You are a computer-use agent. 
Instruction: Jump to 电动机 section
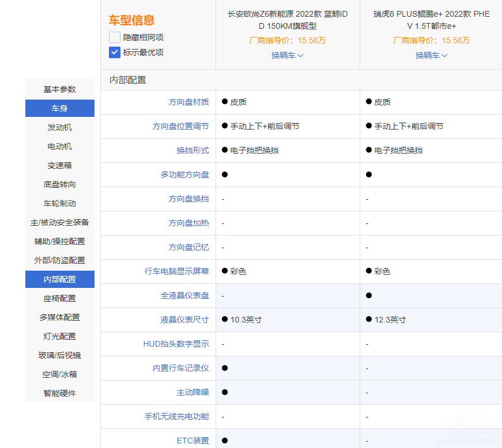click(60, 146)
